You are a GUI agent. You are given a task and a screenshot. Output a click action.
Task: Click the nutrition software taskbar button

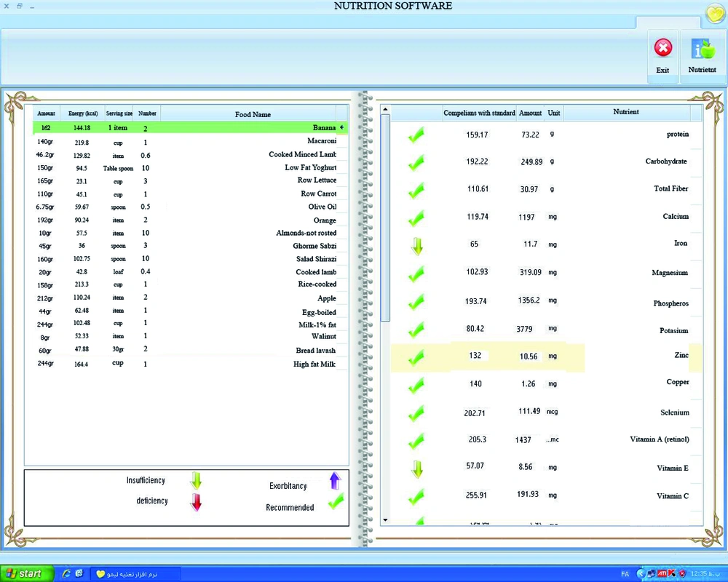(135, 574)
